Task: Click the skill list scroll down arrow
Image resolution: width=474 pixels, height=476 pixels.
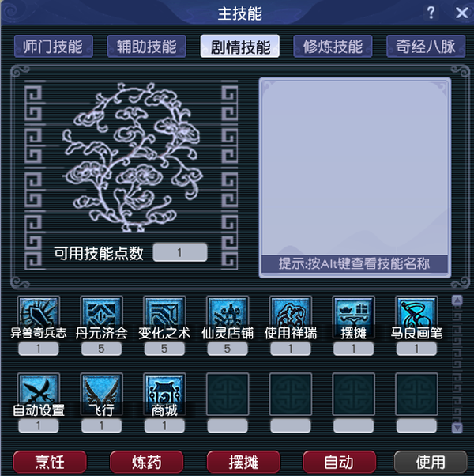Action: (457, 428)
